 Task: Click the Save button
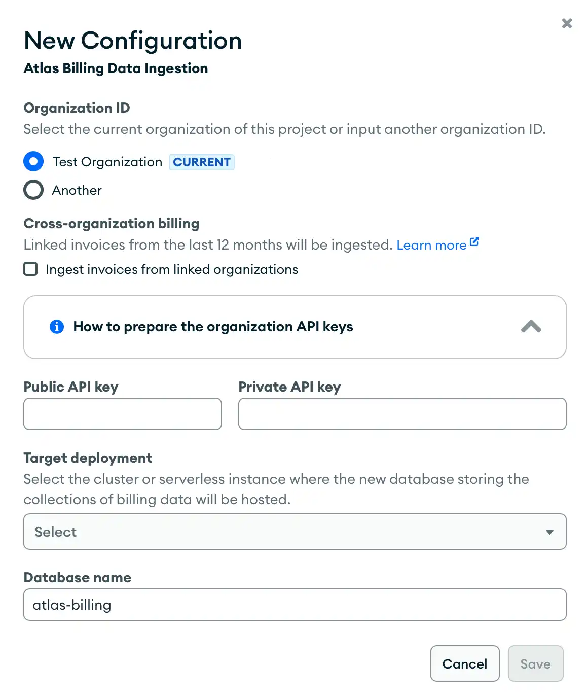coord(535,663)
